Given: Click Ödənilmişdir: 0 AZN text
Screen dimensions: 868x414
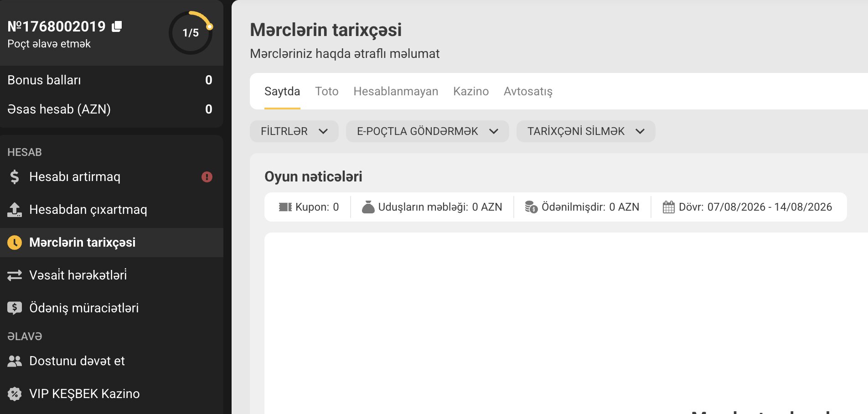Looking at the screenshot, I should tap(590, 207).
